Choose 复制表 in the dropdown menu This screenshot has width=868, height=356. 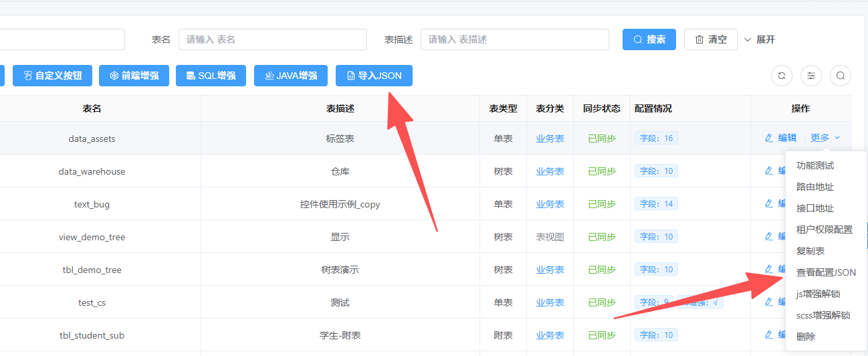click(x=810, y=251)
